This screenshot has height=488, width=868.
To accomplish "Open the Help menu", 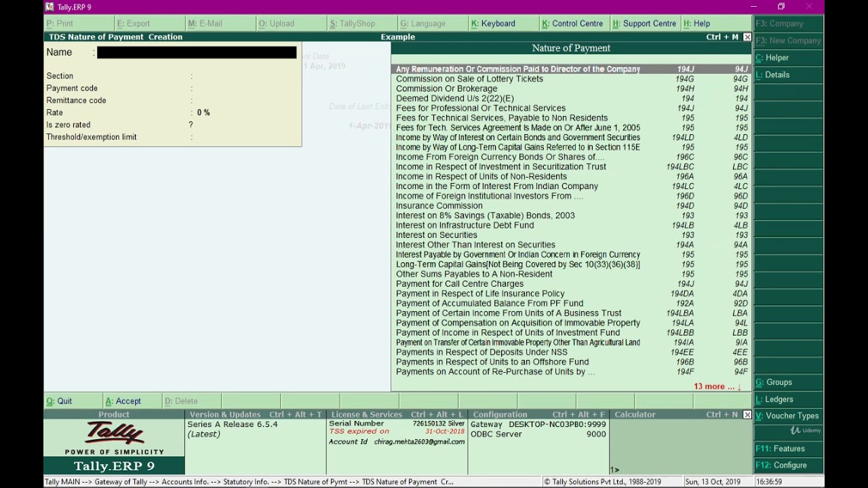I will pyautogui.click(x=696, y=24).
